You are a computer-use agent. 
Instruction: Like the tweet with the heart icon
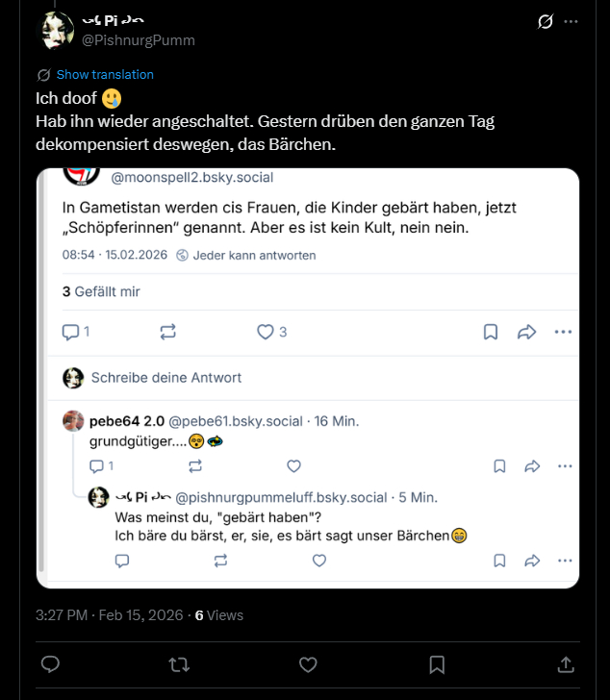[x=308, y=664]
